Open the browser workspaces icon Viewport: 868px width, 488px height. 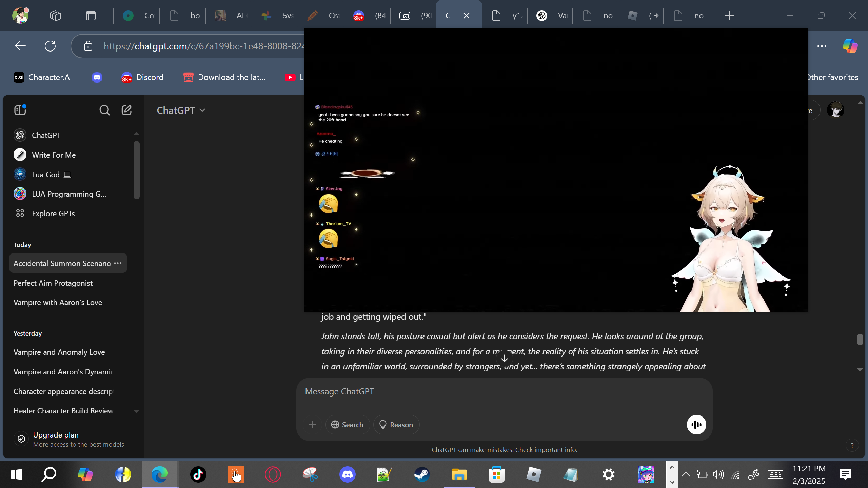tap(56, 16)
